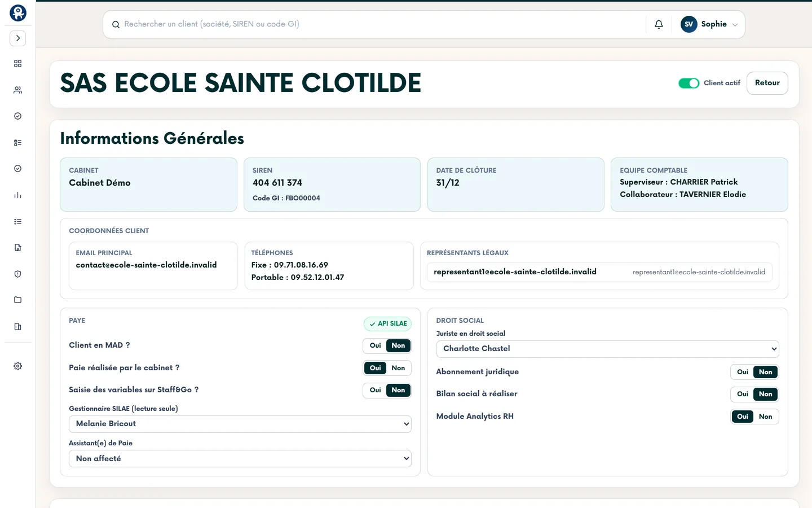Screen dimensions: 812x508
Task: Open the folder icon in the sidebar
Action: coord(18,300)
